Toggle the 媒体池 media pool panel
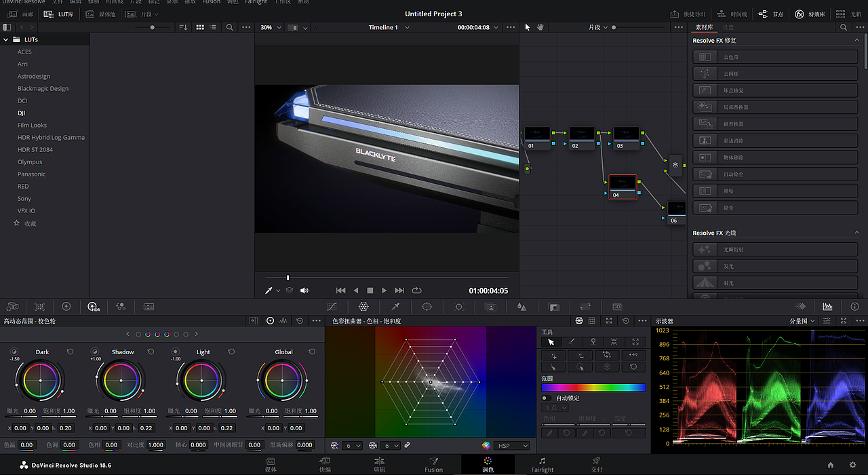Screen dimensions: 868x475 (100, 14)
